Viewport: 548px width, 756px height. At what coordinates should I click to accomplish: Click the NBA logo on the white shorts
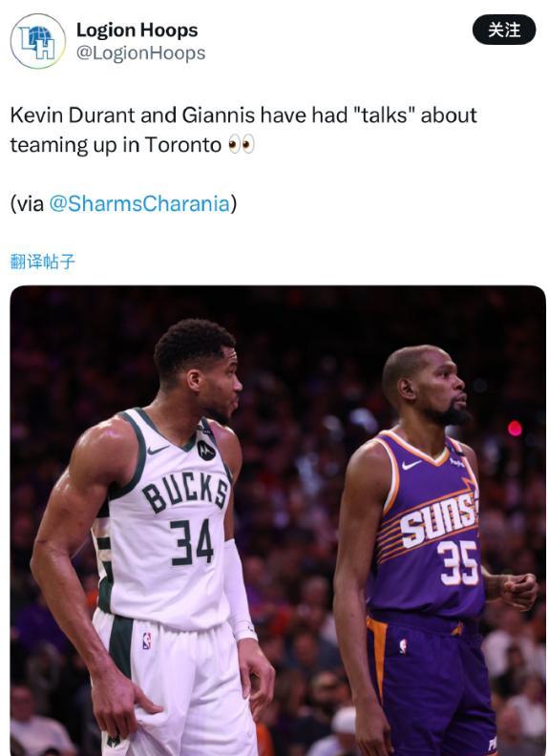pyautogui.click(x=147, y=640)
